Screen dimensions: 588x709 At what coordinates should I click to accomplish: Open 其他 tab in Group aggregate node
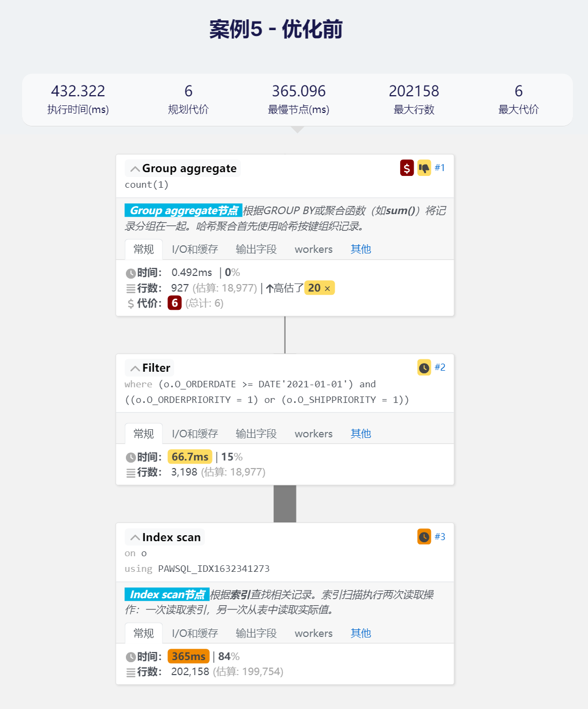pyautogui.click(x=361, y=249)
